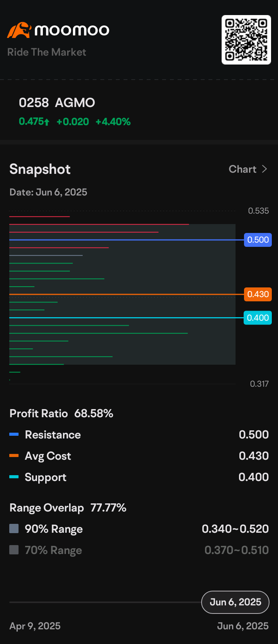The height and width of the screenshot is (644, 278).
Task: Click the Support value 0.400 in legend
Action: [254, 477]
